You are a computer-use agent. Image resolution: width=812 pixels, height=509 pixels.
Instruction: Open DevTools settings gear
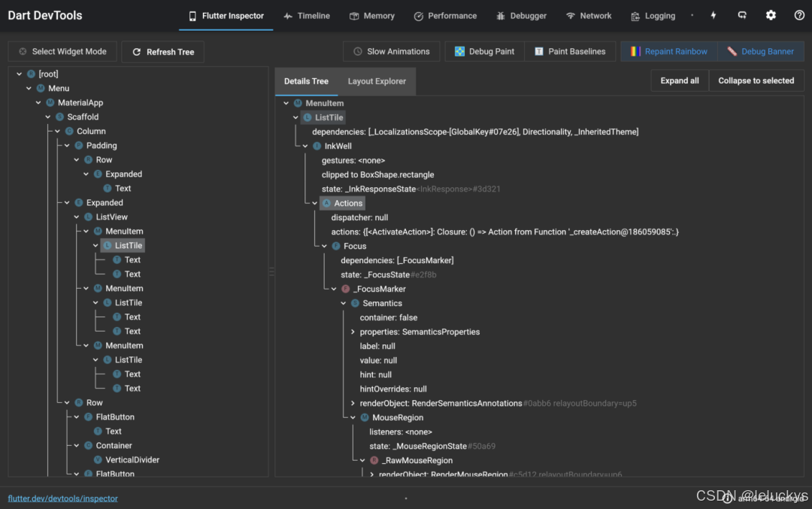coord(771,15)
